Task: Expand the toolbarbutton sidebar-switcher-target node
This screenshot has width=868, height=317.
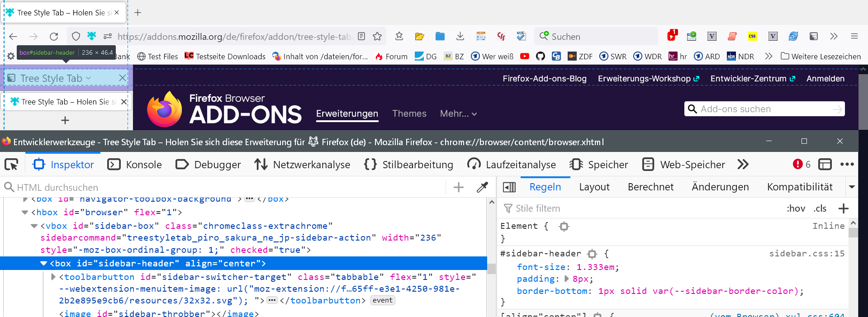Action: (53, 277)
